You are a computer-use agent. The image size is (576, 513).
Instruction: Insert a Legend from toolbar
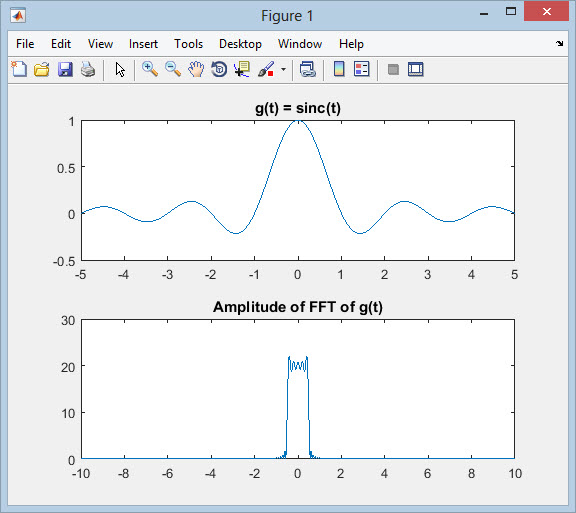click(x=362, y=69)
